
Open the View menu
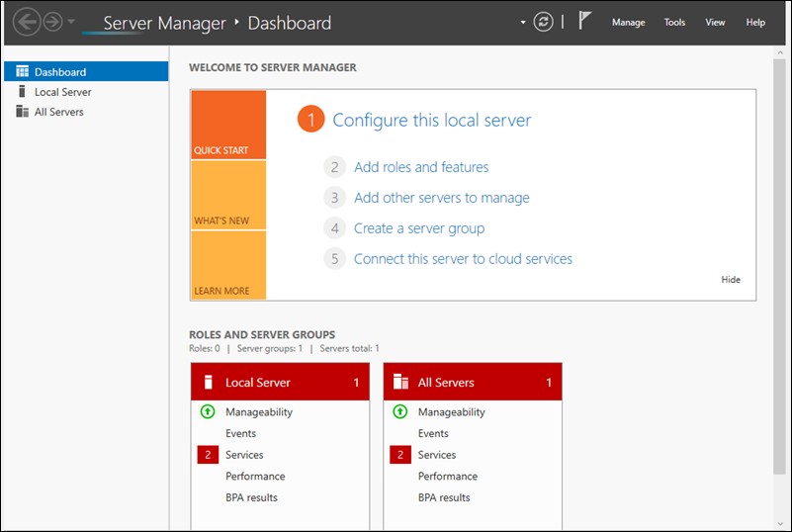715,23
